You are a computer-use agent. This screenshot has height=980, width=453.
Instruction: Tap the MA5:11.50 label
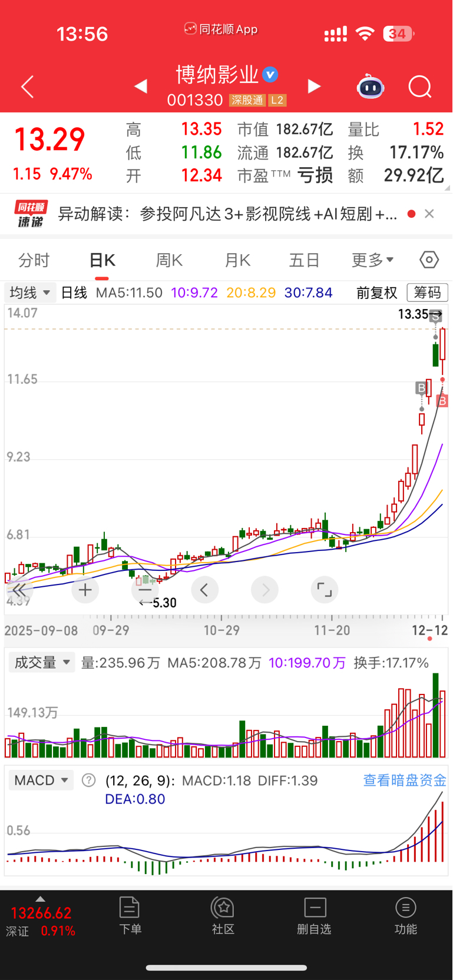point(129,293)
